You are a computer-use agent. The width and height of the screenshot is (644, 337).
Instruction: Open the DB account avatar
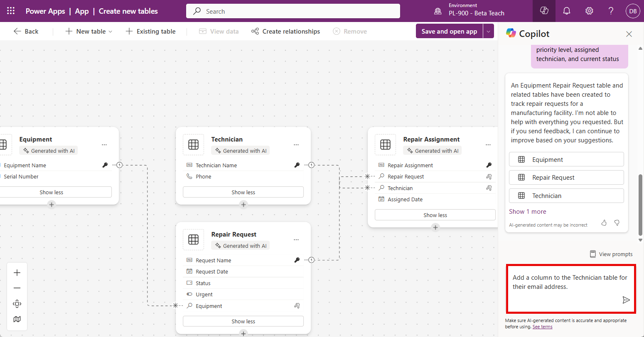pyautogui.click(x=633, y=11)
